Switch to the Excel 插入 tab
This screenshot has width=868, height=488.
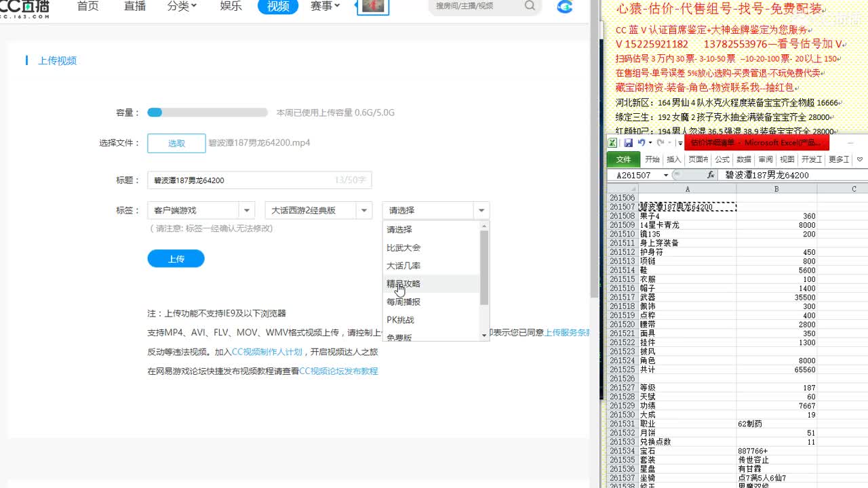tap(674, 159)
